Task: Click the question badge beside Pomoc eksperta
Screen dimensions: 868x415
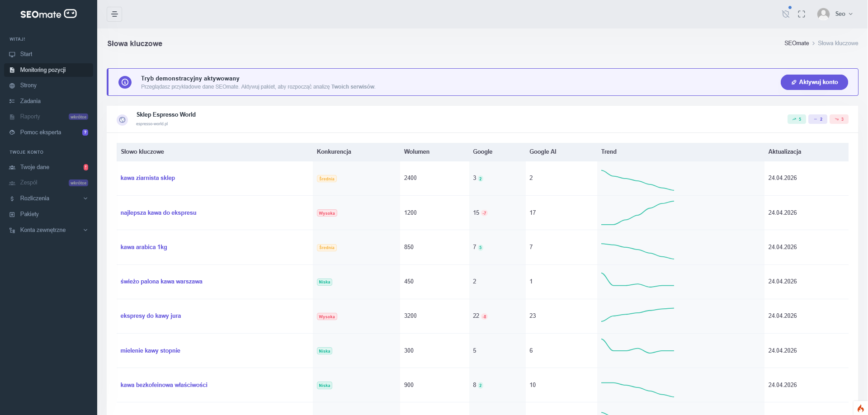Action: (x=85, y=132)
